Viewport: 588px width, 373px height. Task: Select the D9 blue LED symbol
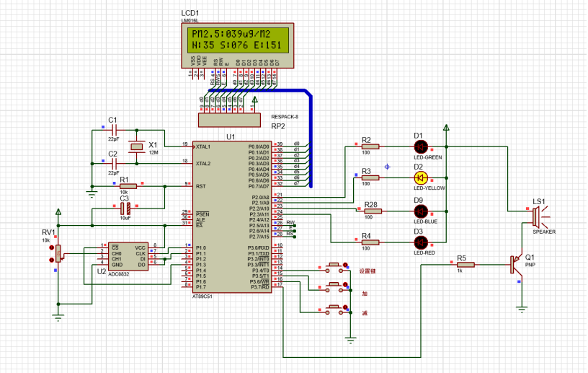coord(421,211)
